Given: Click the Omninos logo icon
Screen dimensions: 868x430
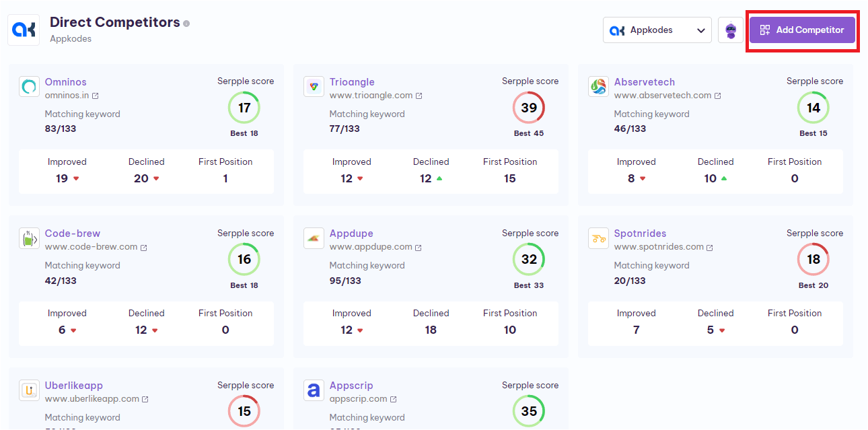Looking at the screenshot, I should click(x=29, y=86).
